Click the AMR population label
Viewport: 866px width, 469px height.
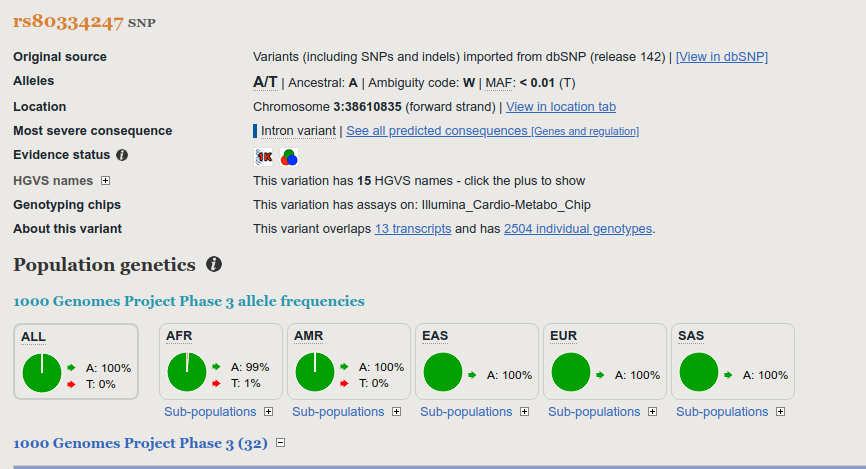[309, 336]
